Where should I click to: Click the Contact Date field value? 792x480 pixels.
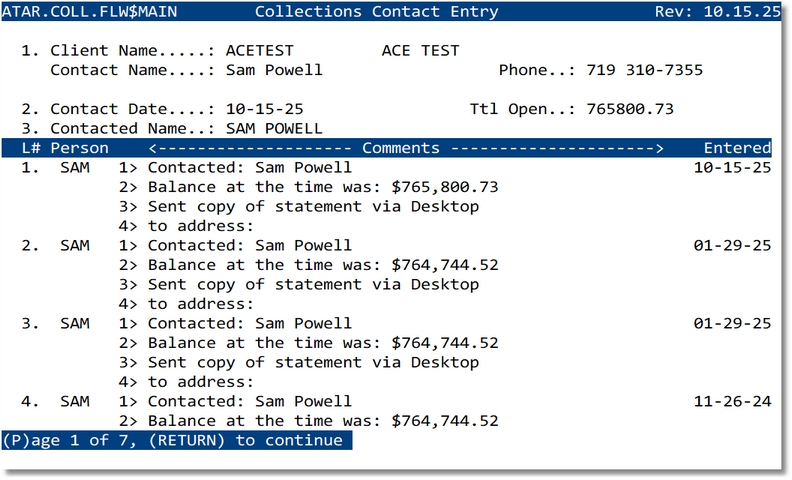264,109
